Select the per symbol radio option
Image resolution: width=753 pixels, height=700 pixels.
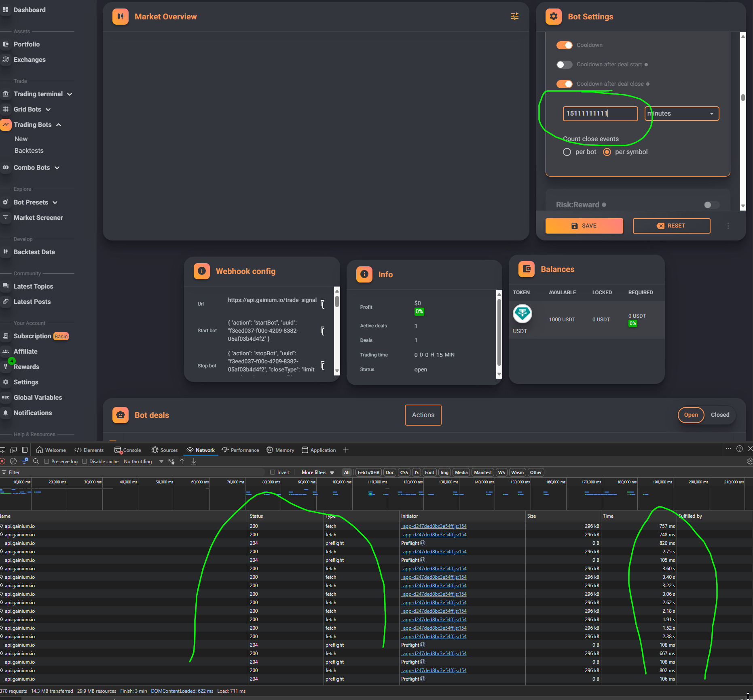607,152
